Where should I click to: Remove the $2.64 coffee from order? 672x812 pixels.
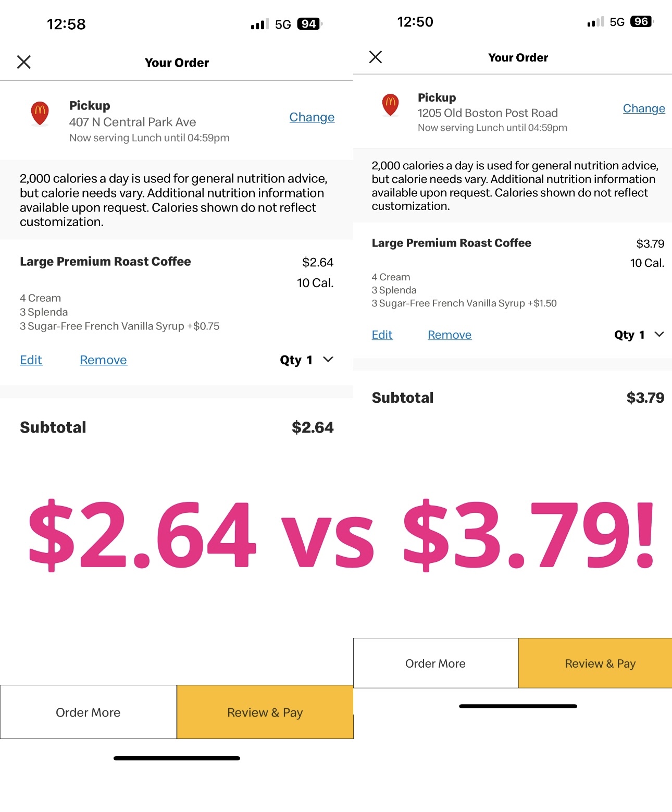point(103,360)
